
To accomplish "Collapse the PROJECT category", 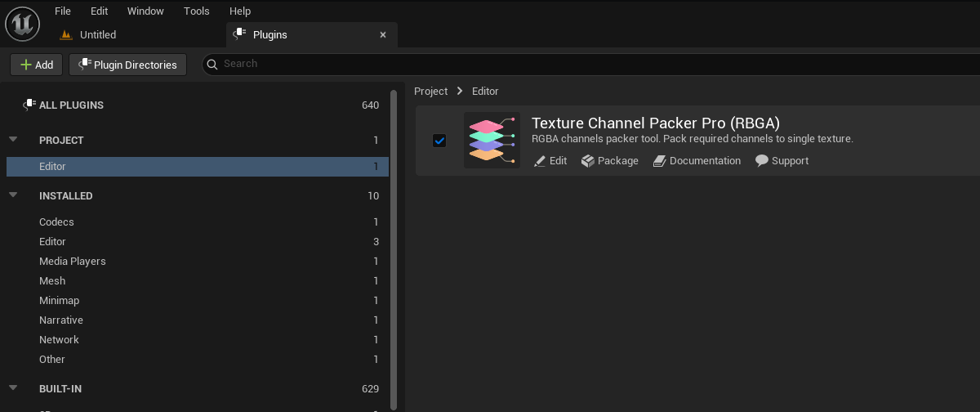I will [x=13, y=140].
